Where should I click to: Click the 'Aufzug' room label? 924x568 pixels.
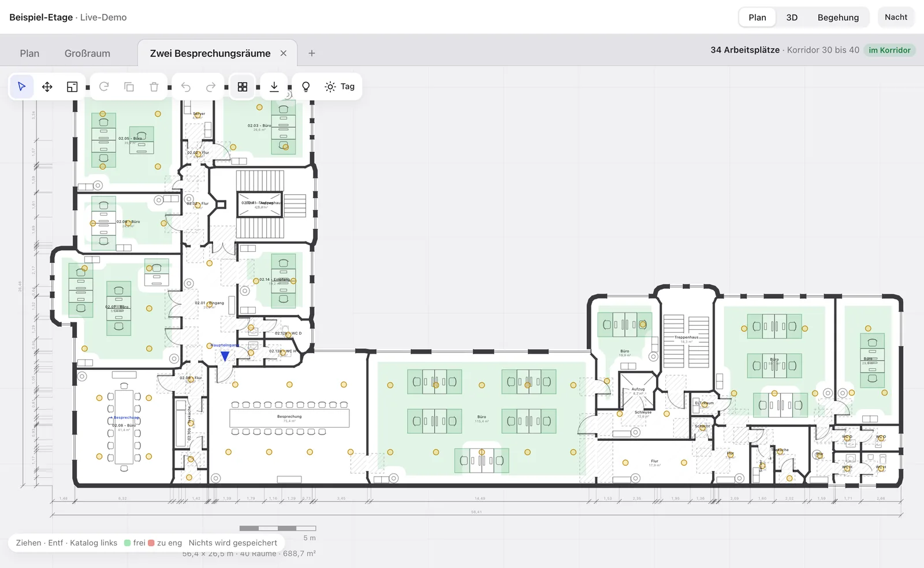point(638,389)
